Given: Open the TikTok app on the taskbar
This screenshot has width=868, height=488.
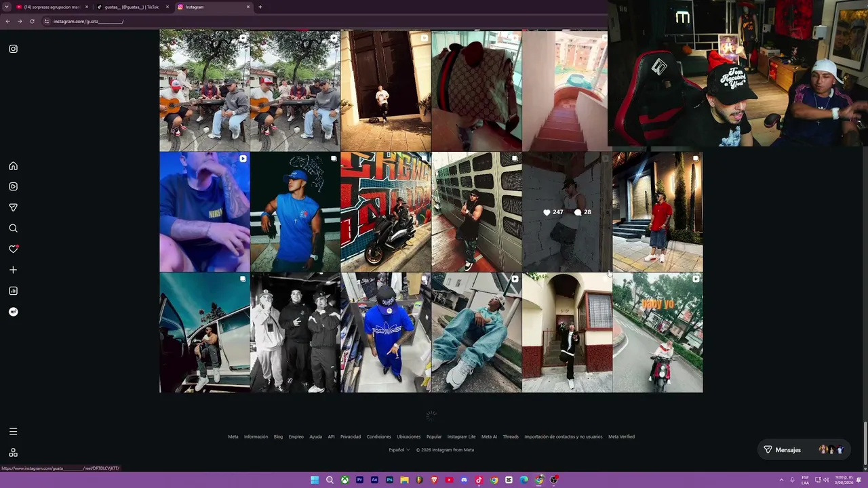Looking at the screenshot, I should (479, 480).
